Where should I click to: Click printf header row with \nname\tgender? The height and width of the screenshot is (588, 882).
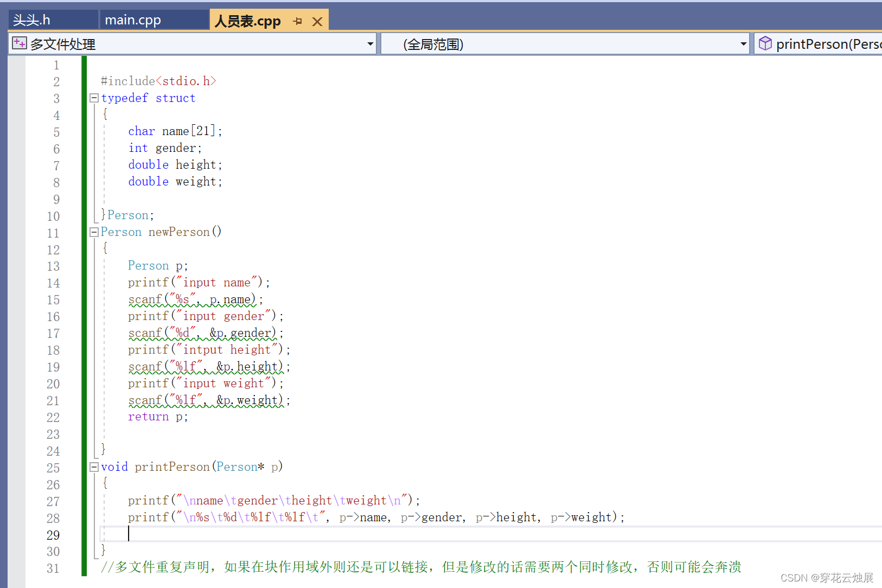tap(274, 501)
